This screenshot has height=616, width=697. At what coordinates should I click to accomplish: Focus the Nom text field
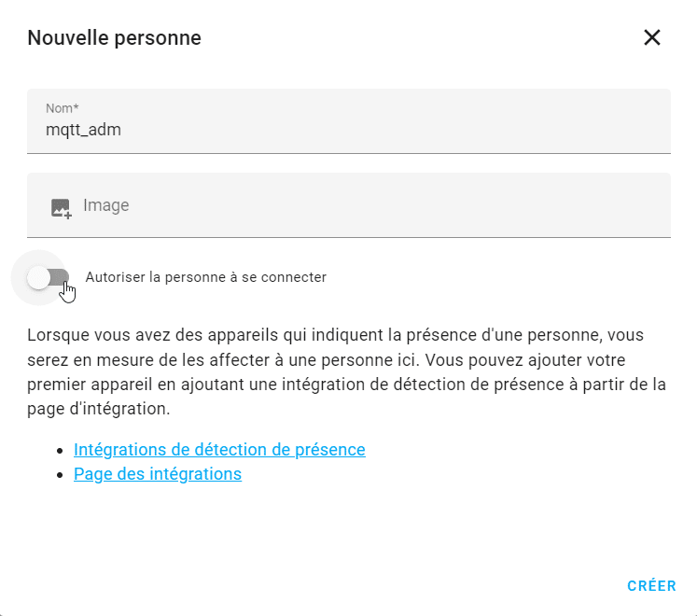pos(349,121)
